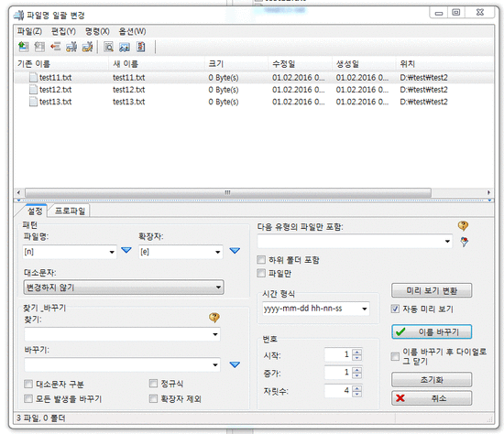Screen dimensions: 504x434
Task: Open the blue arrow menu beside 확장자 field
Action: pyautogui.click(x=235, y=250)
